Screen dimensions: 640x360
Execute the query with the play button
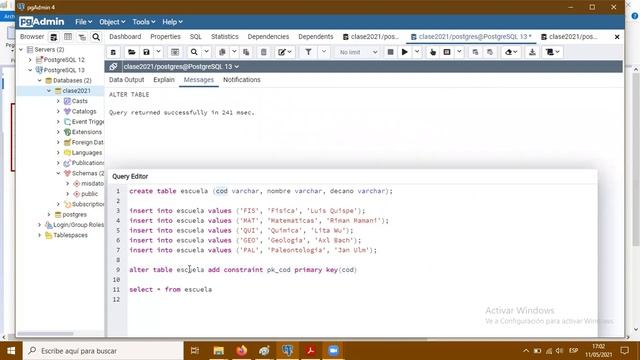pos(404,52)
